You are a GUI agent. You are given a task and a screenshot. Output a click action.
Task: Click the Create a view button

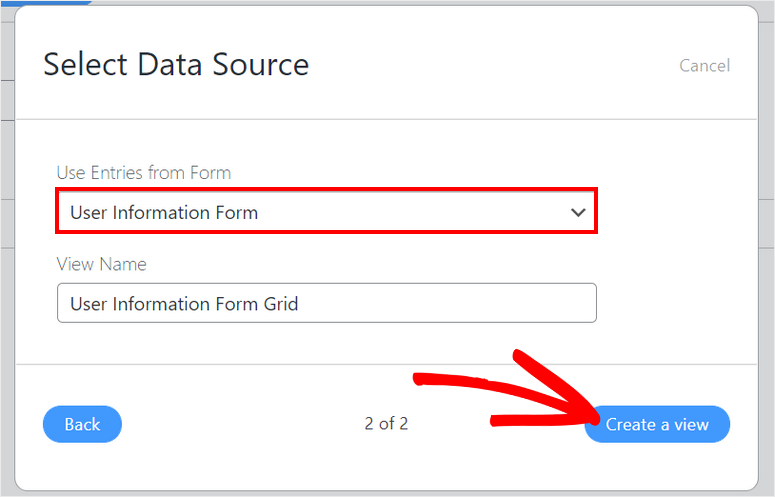pos(657,424)
